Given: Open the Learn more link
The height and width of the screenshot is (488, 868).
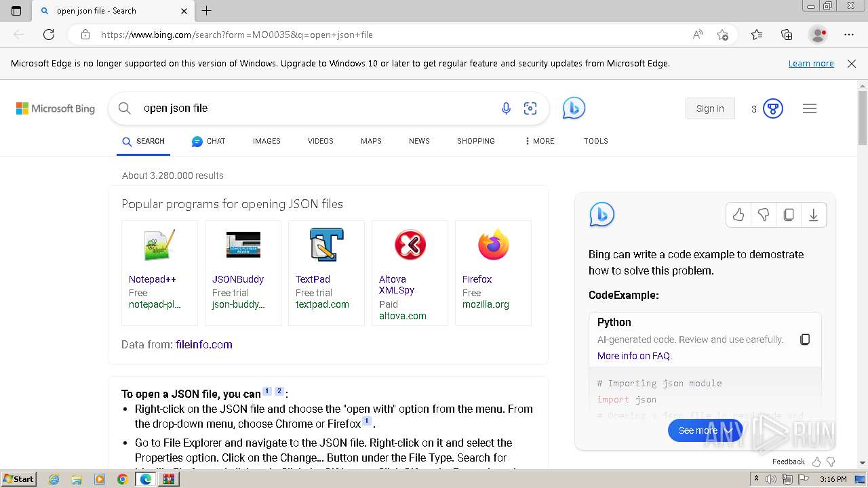Looking at the screenshot, I should pos(811,64).
